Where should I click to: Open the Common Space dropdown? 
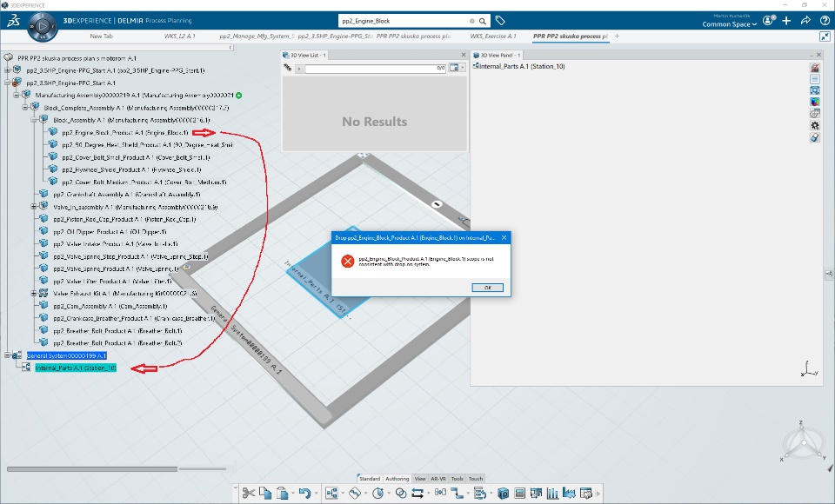point(729,24)
